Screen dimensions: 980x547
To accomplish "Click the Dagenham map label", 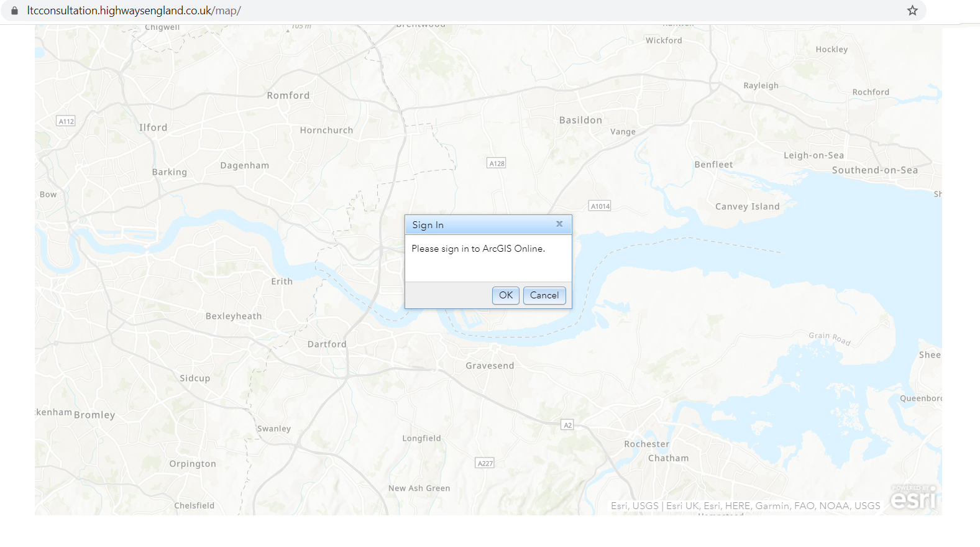I will click(x=245, y=166).
